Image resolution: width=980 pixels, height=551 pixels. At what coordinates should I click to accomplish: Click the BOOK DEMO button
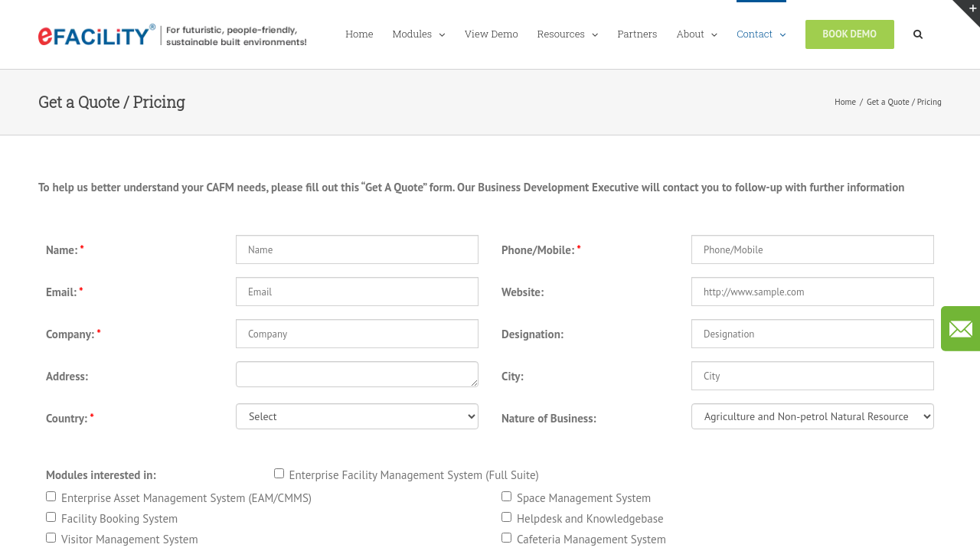tap(850, 34)
